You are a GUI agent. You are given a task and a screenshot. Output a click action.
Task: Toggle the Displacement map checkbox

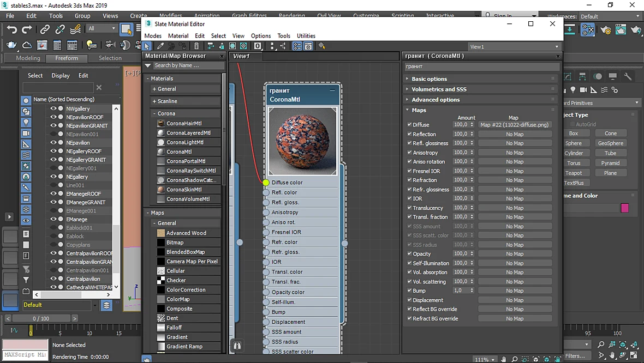[x=409, y=300]
